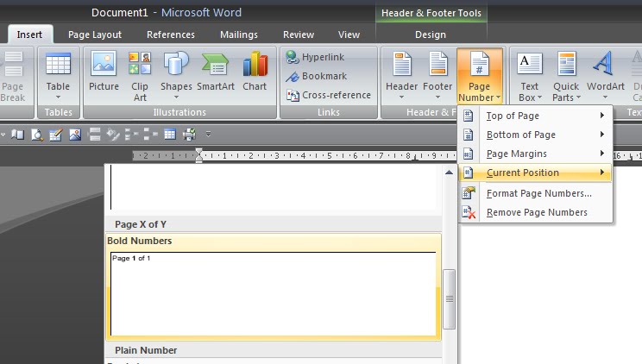Click the Page X of Y heading
Screen dimensions: 642x364
click(141, 224)
